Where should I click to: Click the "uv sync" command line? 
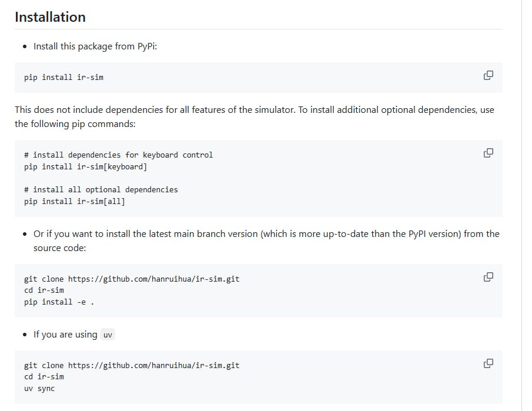pyautogui.click(x=39, y=389)
